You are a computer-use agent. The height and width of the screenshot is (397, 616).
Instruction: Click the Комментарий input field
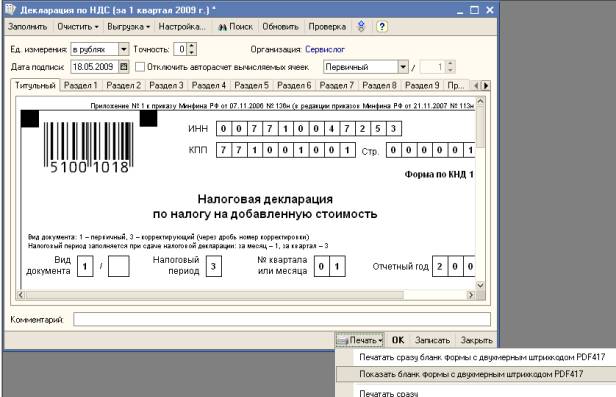(282, 319)
